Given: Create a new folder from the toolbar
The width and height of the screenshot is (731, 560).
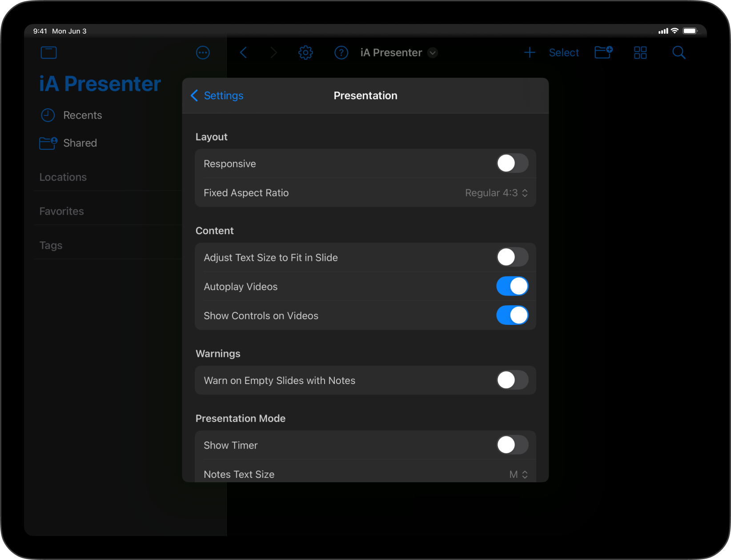Looking at the screenshot, I should tap(603, 52).
